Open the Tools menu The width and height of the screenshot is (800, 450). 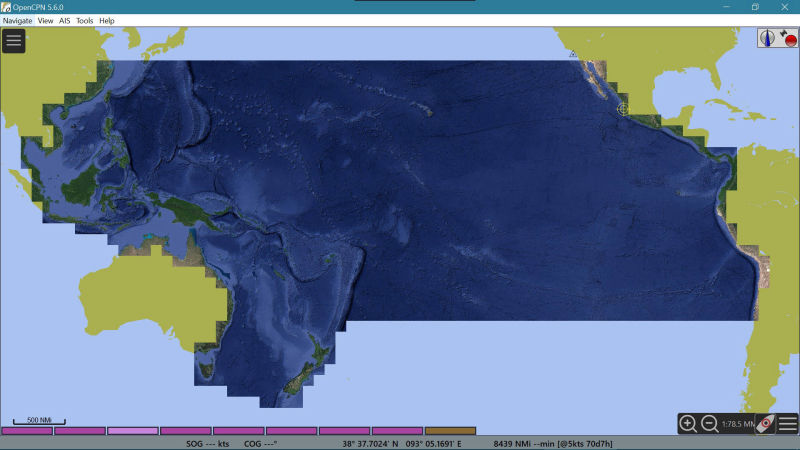(x=85, y=21)
